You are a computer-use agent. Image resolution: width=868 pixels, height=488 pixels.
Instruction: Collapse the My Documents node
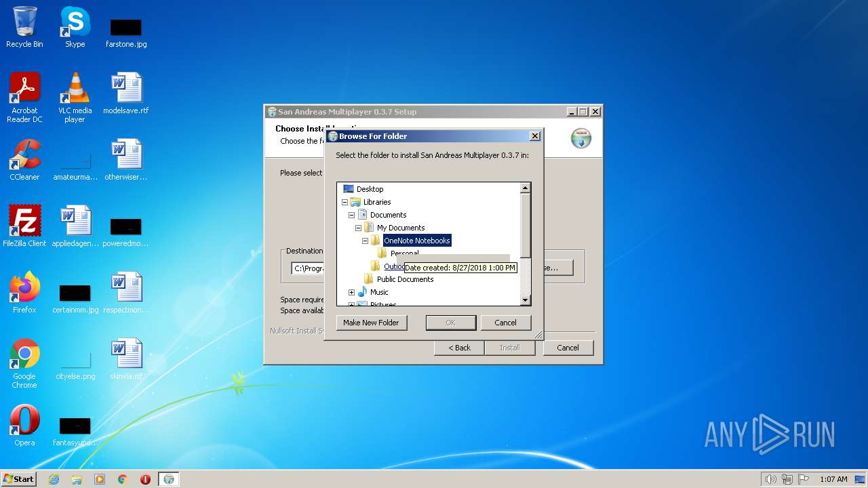358,228
